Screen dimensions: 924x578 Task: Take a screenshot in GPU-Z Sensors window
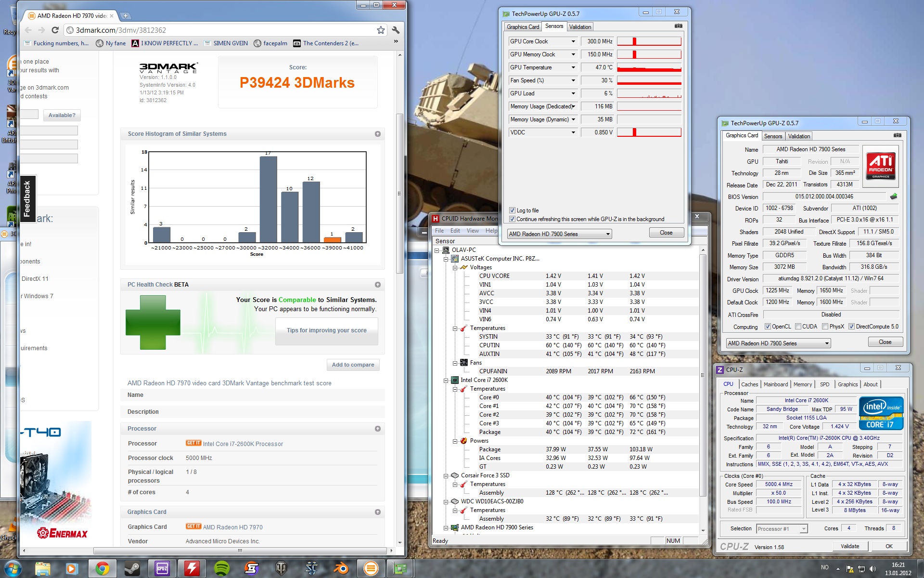click(x=678, y=26)
